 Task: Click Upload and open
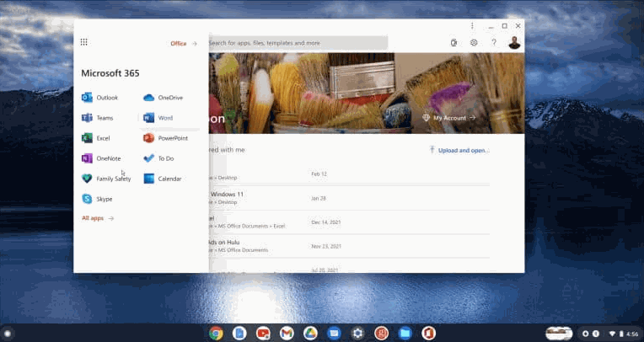pyautogui.click(x=459, y=150)
